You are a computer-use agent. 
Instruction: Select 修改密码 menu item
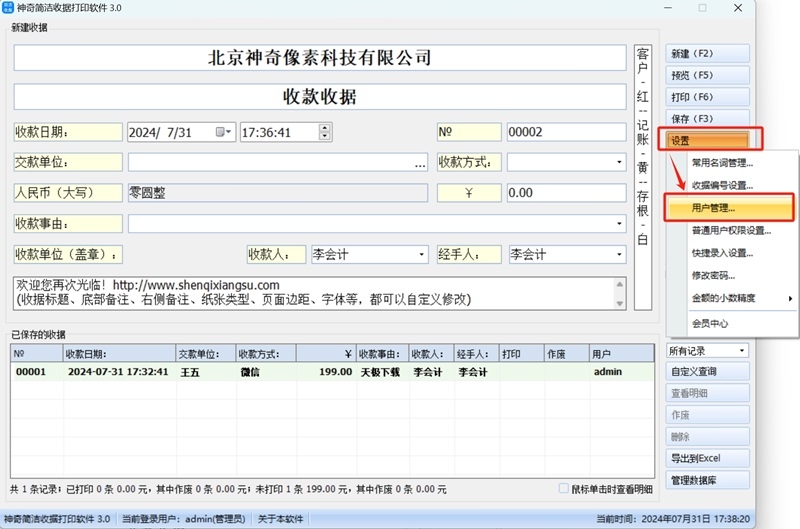[713, 275]
